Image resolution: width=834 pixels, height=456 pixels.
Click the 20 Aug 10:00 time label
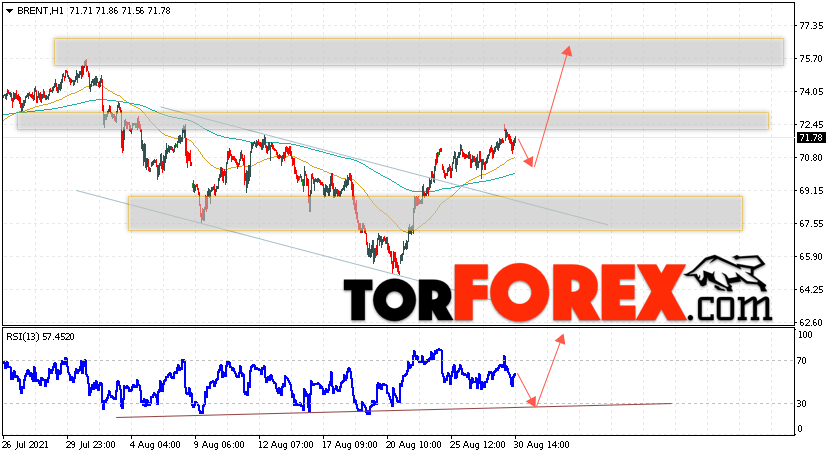(412, 444)
